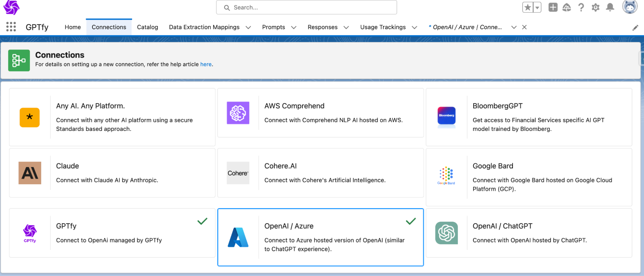
Task: Click the GPTfy app name label
Action: point(37,27)
